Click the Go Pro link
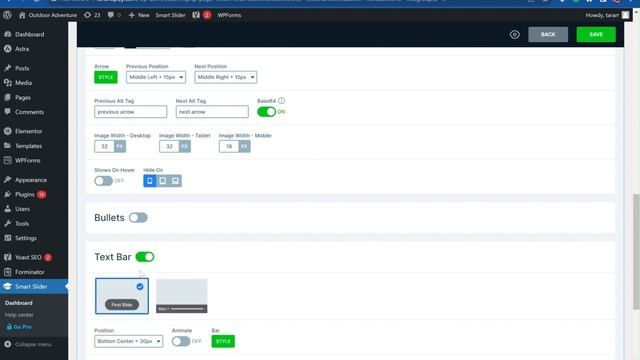640x360 pixels. [19, 327]
